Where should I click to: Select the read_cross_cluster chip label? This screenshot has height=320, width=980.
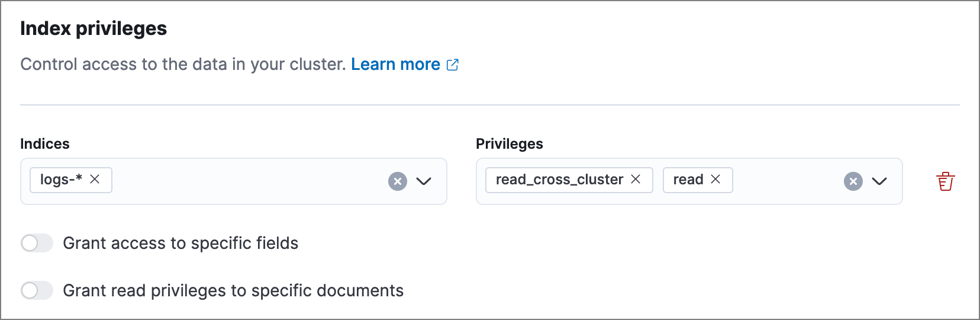click(559, 180)
